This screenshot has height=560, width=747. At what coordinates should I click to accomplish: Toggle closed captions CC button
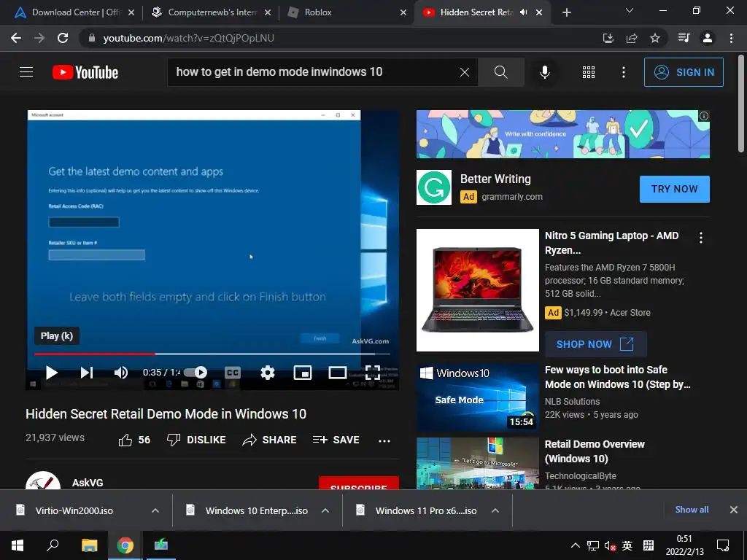(x=233, y=373)
